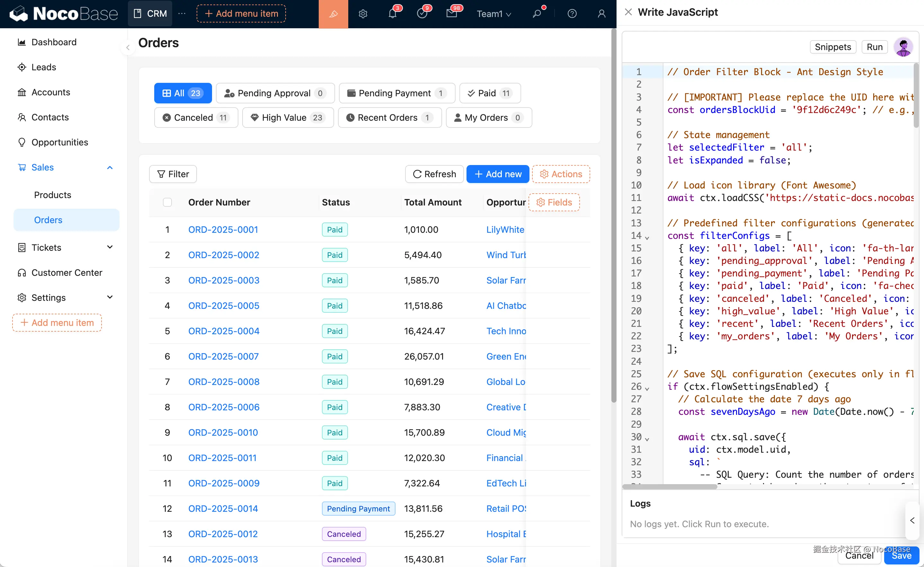Fold code block at line 14

point(647,238)
